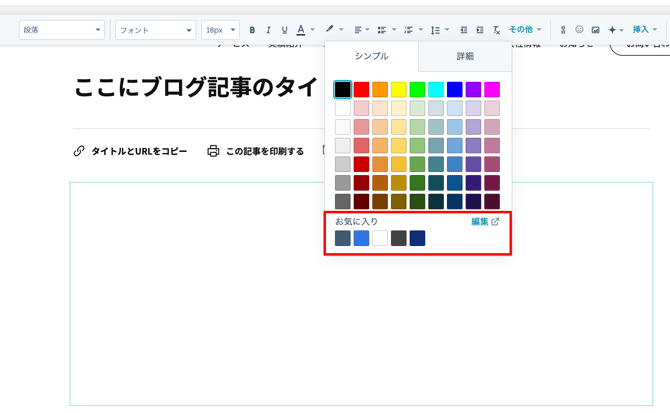Image resolution: width=670 pixels, height=413 pixels.
Task: Toggle bold formatting
Action: point(252,30)
